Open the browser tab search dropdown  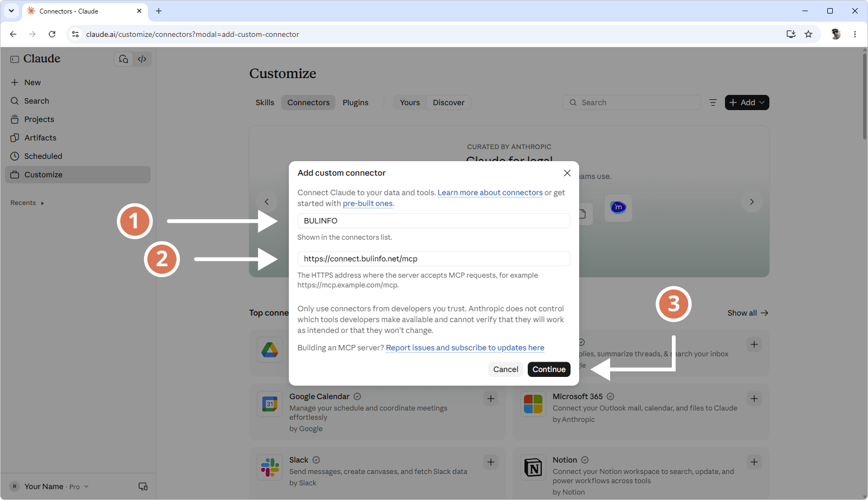click(11, 11)
